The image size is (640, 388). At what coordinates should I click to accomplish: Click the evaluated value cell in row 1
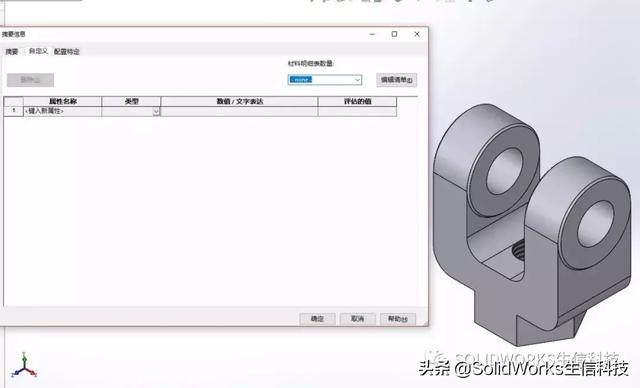pos(357,111)
